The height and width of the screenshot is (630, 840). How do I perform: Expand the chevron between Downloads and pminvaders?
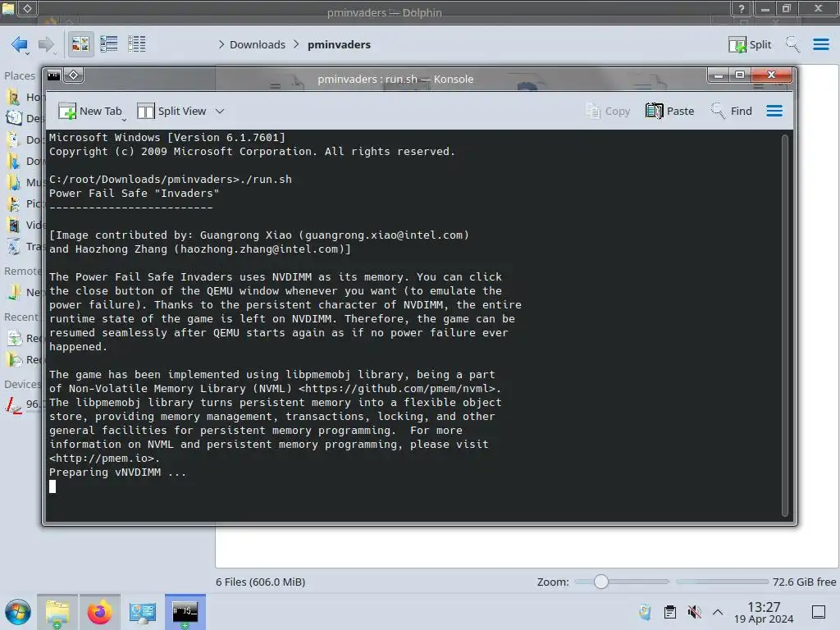pos(296,44)
